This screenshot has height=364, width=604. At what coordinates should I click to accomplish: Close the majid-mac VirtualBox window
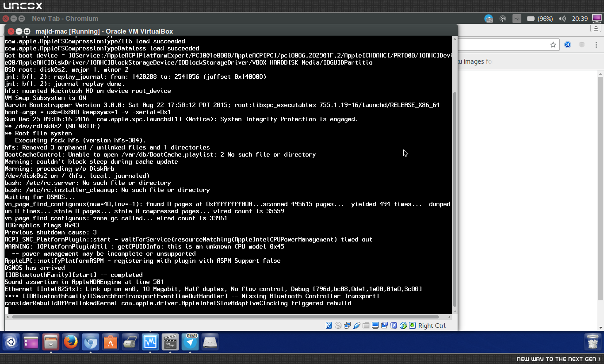(x=11, y=31)
